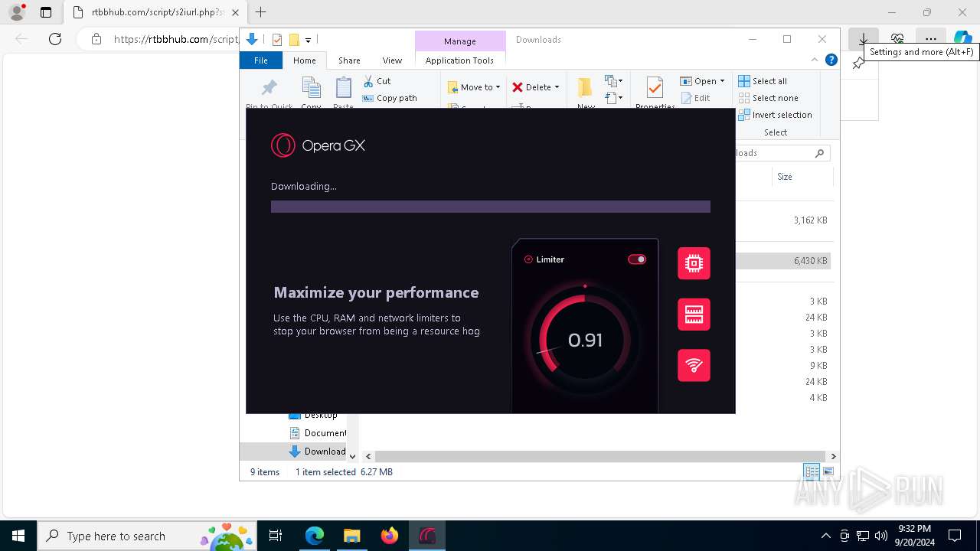
Task: Click the limiter gauge dial showing 0.91
Action: [585, 340]
